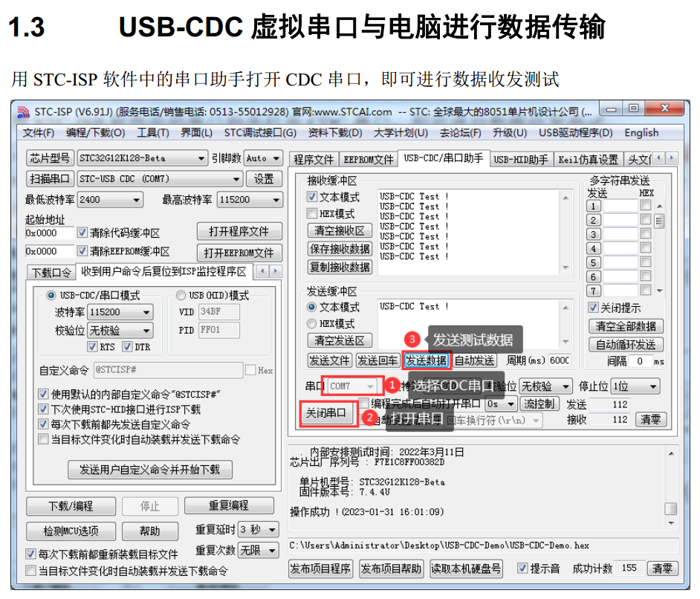Click multi-string send button number 4

(x=593, y=249)
